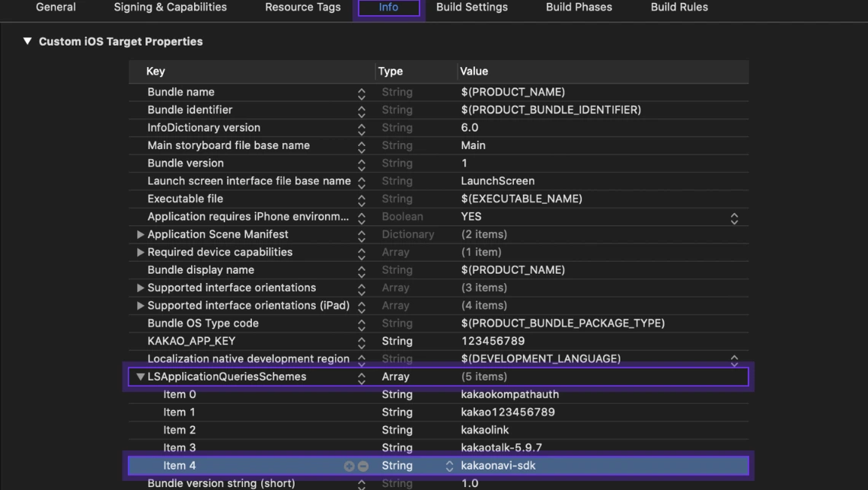This screenshot has width=868, height=490.
Task: Select $(PRODUCT_BUNDLE_PACKAGE_TYPE) value
Action: click(563, 323)
